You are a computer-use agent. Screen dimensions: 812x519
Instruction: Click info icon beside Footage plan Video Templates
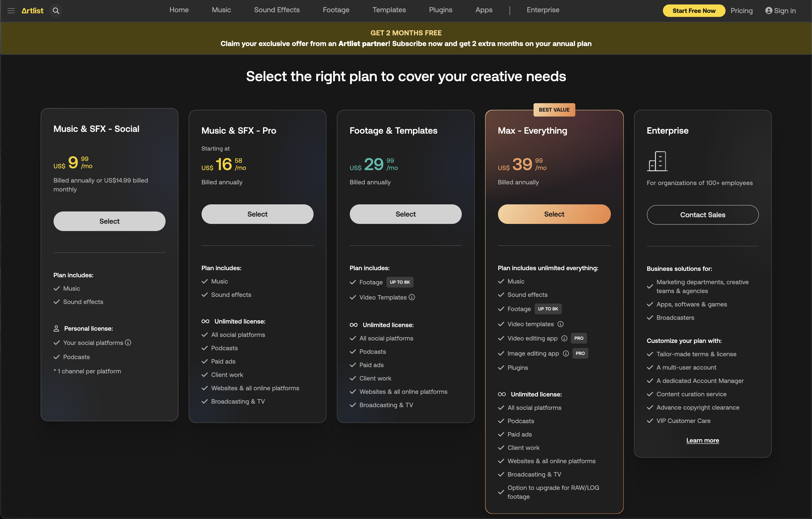pyautogui.click(x=412, y=297)
